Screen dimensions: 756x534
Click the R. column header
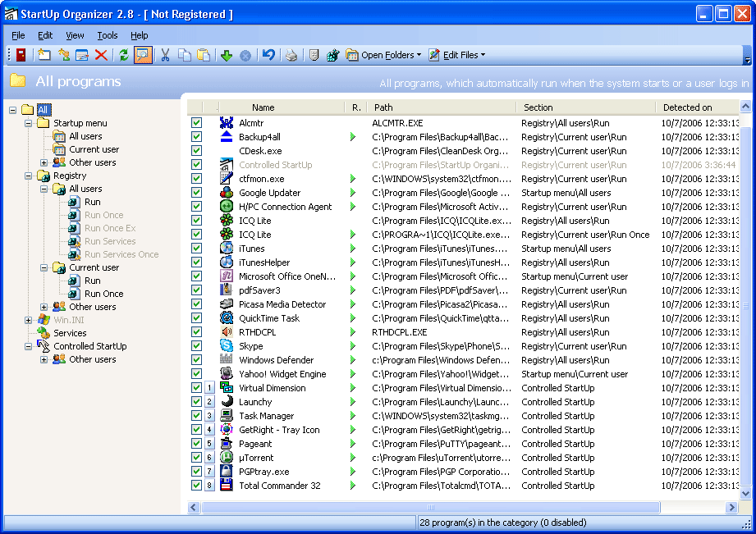(356, 107)
